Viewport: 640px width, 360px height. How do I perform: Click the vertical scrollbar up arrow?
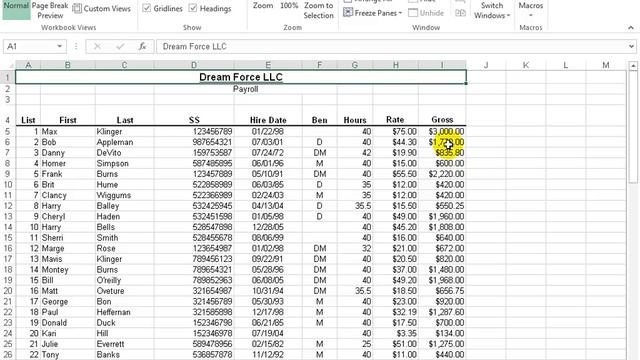633,66
